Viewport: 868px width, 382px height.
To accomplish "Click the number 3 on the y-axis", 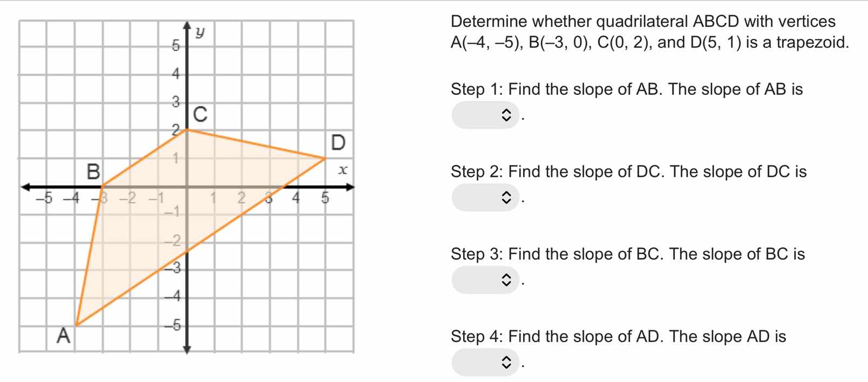I will tap(174, 101).
